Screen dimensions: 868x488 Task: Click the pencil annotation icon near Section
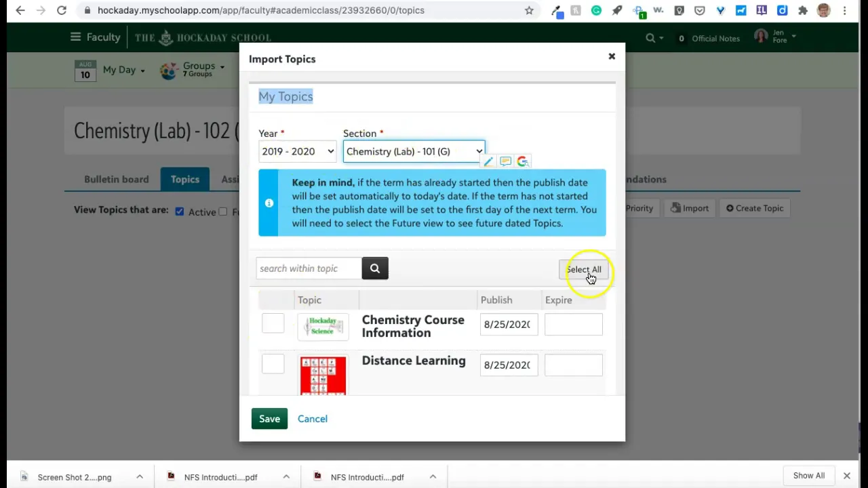tap(488, 161)
